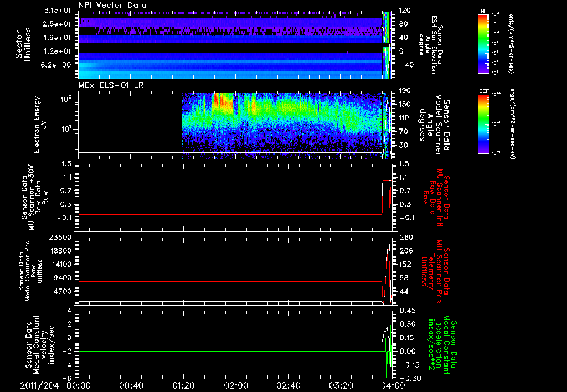Click the '00:40' time tick label
567x392 pixels.
point(131,385)
